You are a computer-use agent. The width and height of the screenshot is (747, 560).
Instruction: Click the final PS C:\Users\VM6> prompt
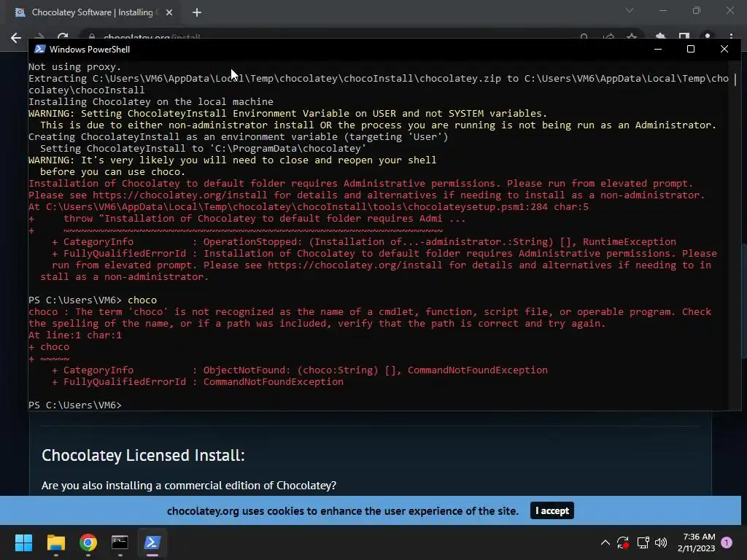75,405
